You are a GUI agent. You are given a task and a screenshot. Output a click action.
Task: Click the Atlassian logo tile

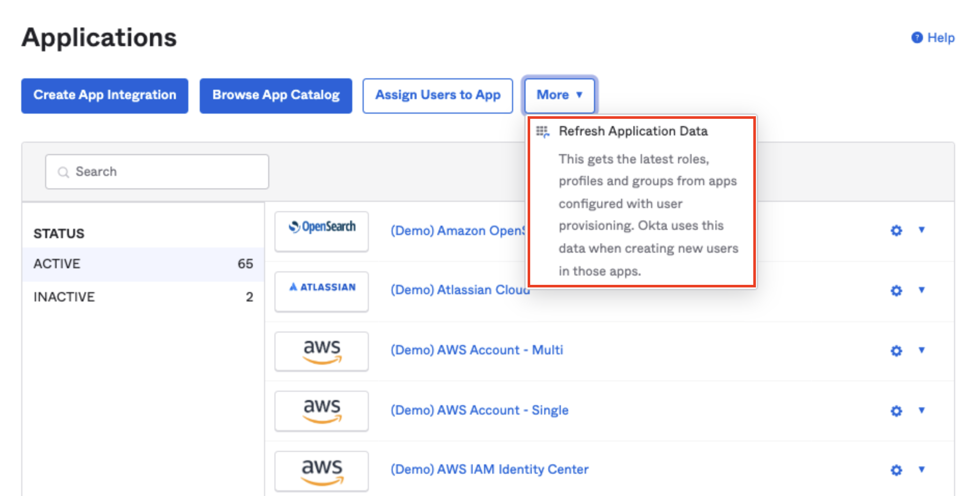[x=322, y=291]
